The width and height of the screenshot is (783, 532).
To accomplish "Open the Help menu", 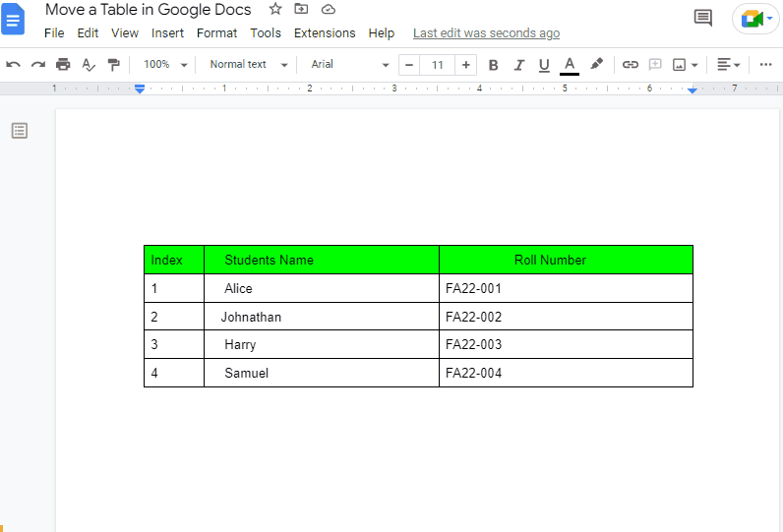I will [x=381, y=32].
